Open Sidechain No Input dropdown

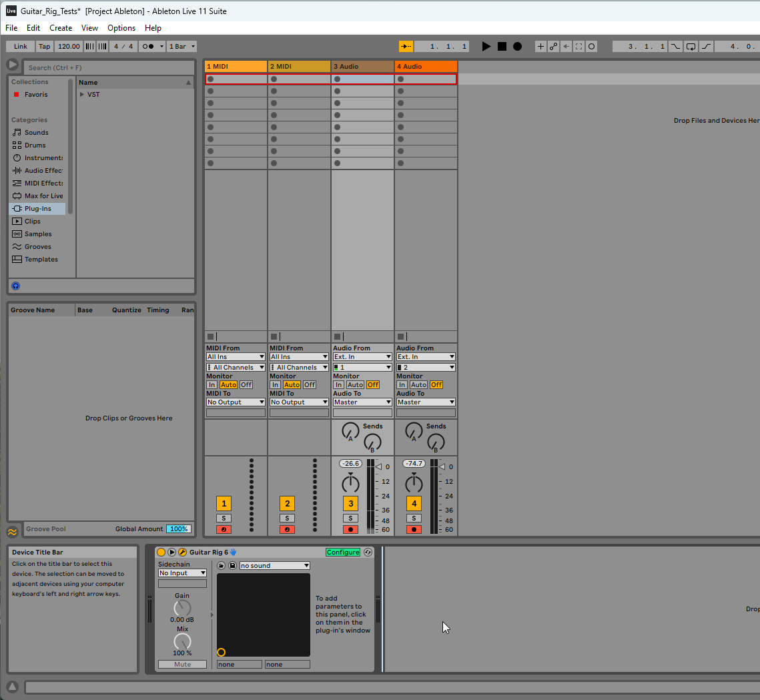pyautogui.click(x=182, y=573)
